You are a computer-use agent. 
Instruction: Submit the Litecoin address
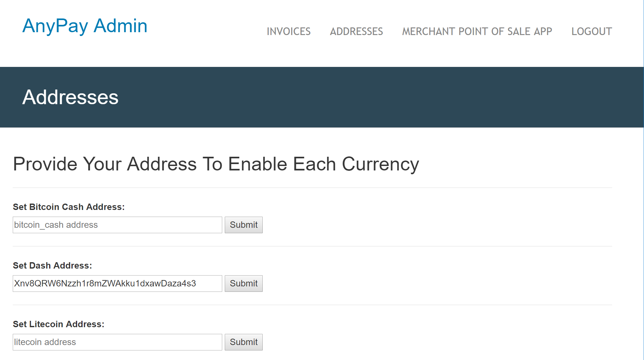[x=244, y=342]
